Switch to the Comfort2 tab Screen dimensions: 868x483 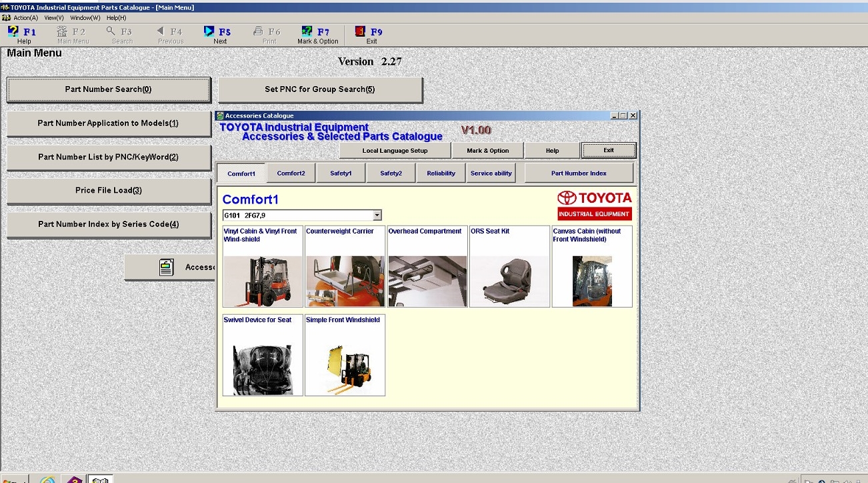[x=291, y=173]
